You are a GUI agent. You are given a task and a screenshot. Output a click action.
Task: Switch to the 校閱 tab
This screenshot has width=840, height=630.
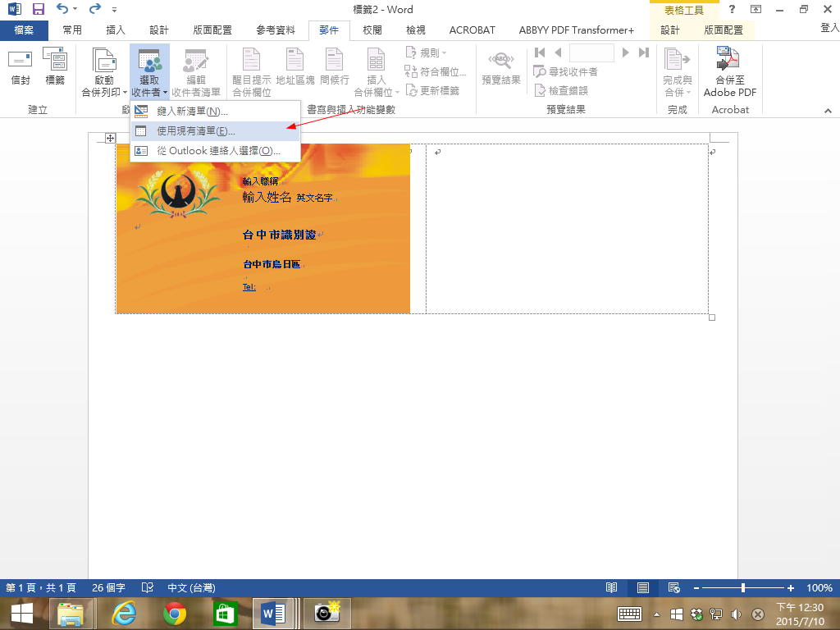[x=372, y=30]
